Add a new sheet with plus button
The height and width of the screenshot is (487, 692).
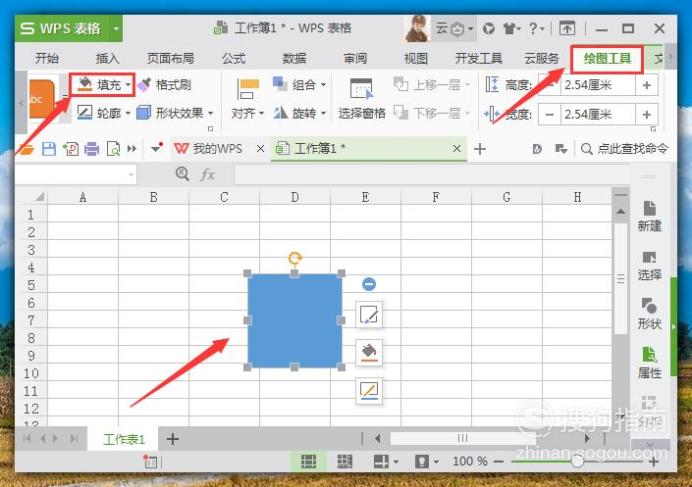173,439
